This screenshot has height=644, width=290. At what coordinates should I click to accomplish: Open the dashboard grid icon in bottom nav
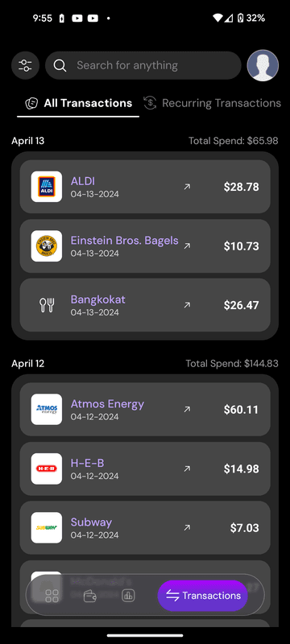tap(52, 596)
